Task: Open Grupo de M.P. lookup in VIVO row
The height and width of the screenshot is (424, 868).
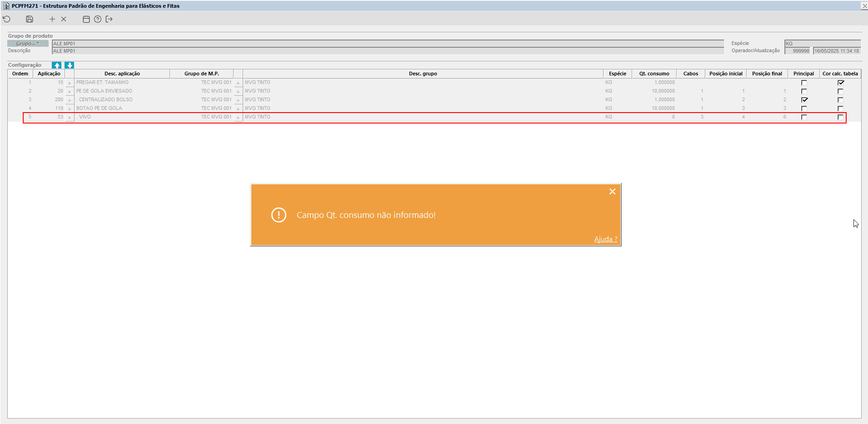Action: click(238, 117)
